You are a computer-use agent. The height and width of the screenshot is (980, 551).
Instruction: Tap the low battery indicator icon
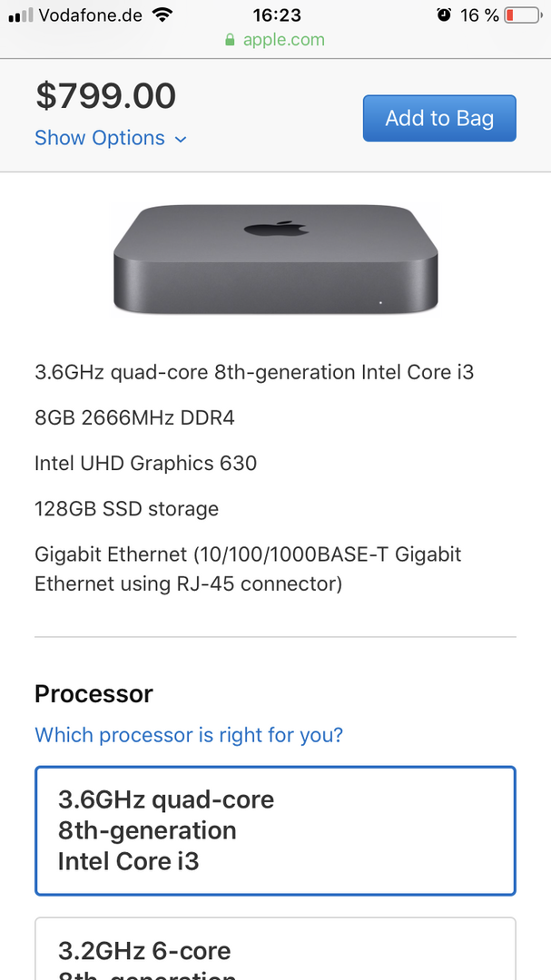tap(521, 15)
